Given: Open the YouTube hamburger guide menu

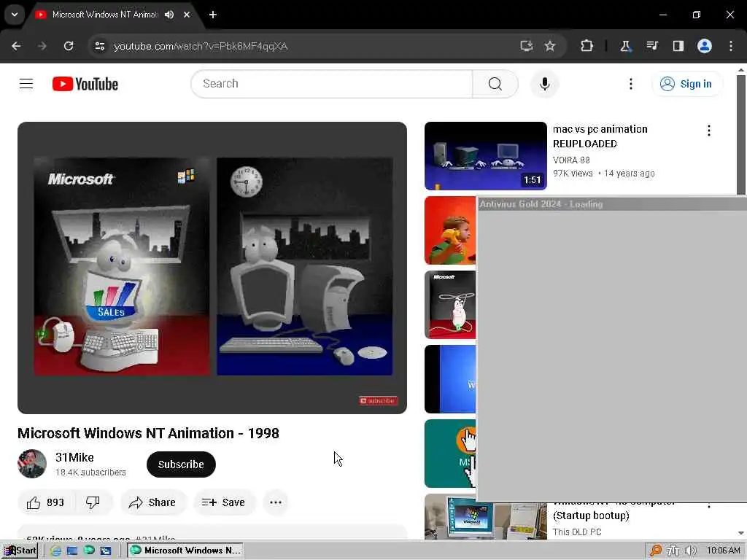Looking at the screenshot, I should [26, 84].
